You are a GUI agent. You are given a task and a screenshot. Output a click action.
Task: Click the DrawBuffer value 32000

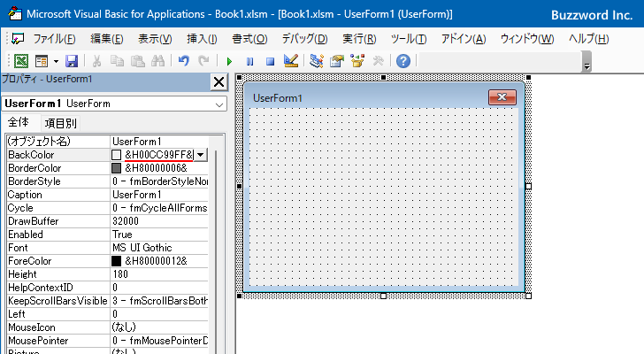(x=159, y=221)
